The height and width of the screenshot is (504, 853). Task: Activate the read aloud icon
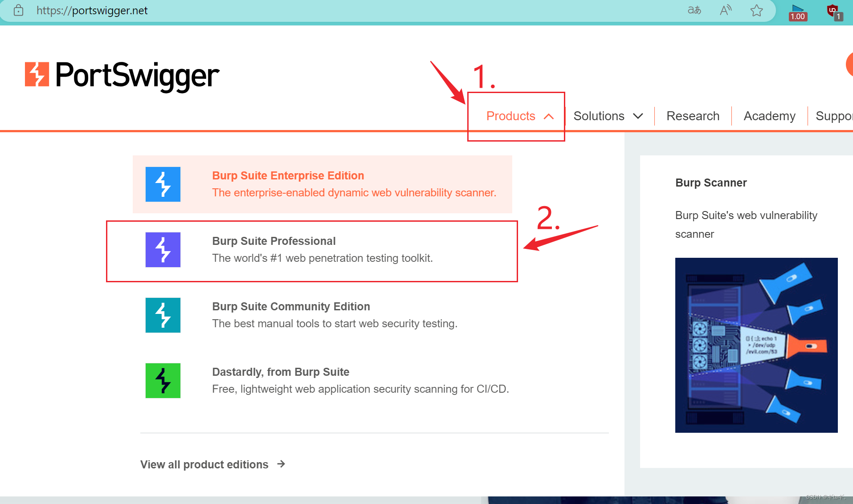tap(726, 10)
